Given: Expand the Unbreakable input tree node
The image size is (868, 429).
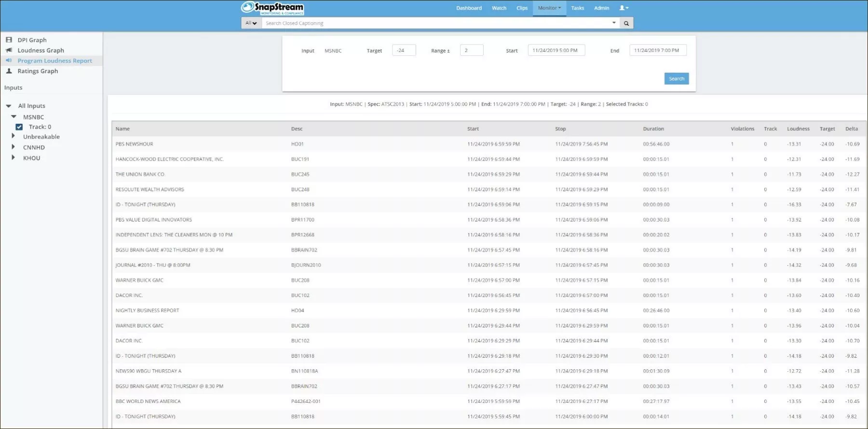Looking at the screenshot, I should pos(14,136).
